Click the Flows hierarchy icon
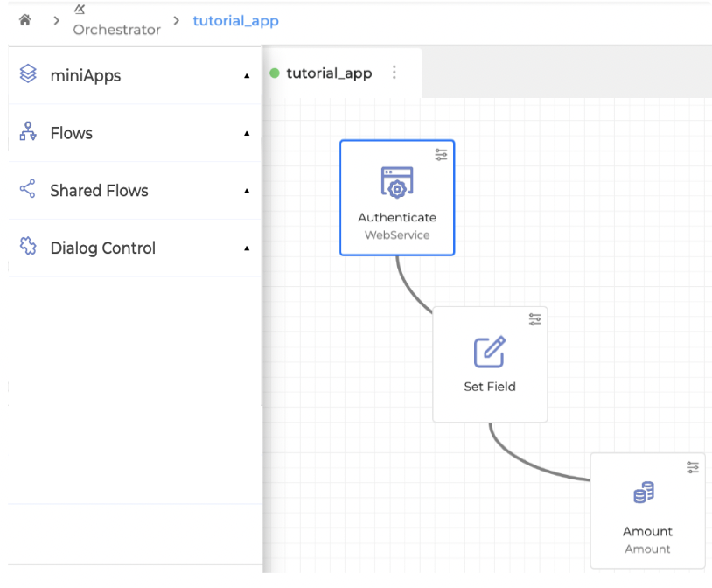 click(x=28, y=132)
